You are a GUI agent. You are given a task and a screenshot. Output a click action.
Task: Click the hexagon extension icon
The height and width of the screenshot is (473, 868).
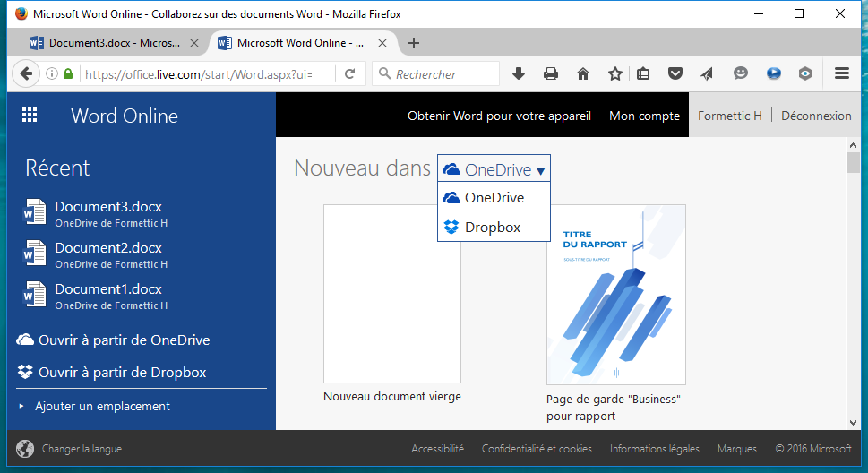805,73
